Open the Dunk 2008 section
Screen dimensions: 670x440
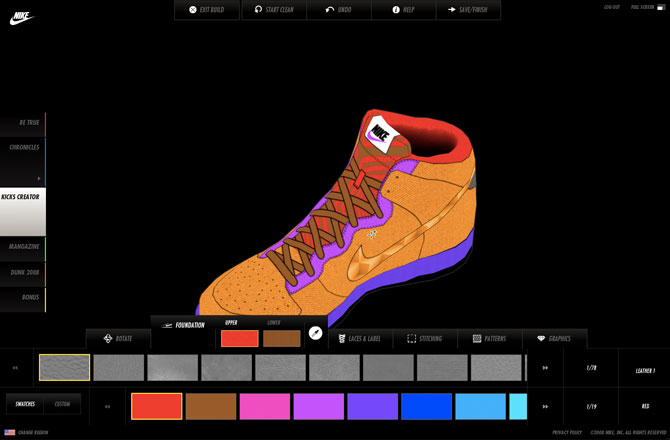click(x=22, y=274)
